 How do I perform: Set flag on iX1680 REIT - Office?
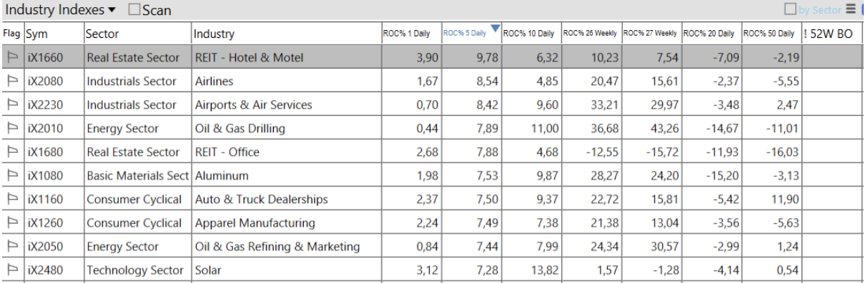[x=11, y=152]
